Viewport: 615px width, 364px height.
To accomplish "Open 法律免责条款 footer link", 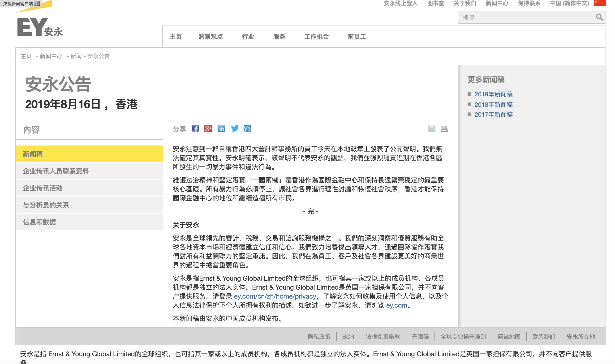I will tap(383, 337).
